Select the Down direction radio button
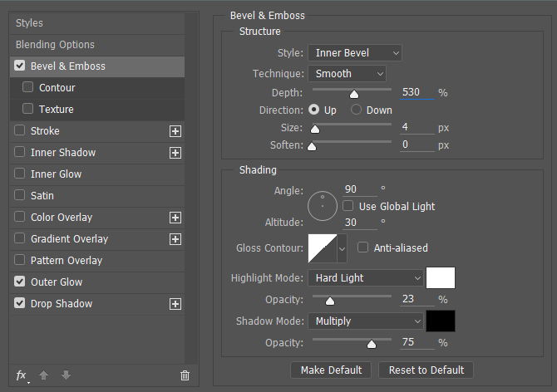This screenshot has width=557, height=392. (356, 110)
